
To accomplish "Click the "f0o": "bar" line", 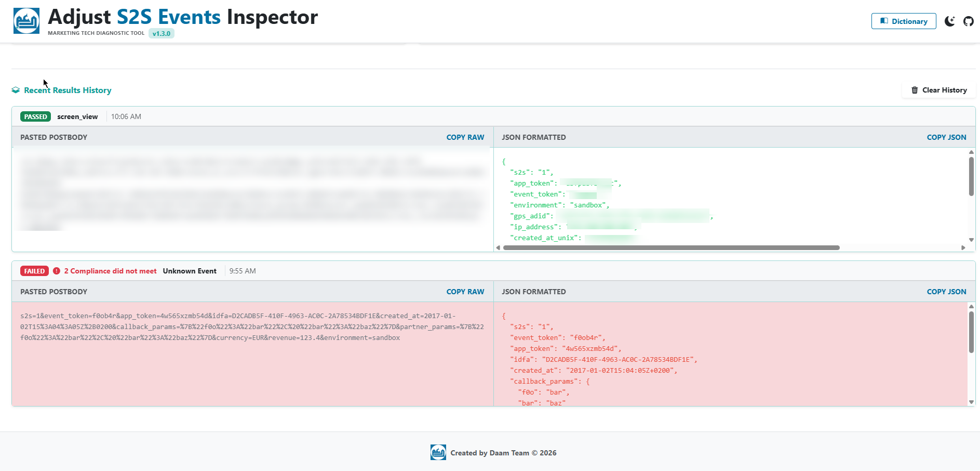I will click(544, 392).
